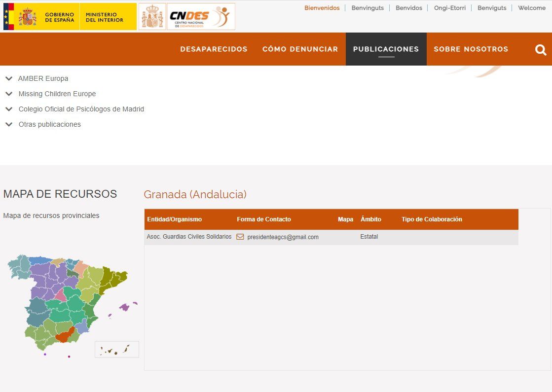Click the Gobierno de España logo
The width and height of the screenshot is (552, 392).
[x=41, y=17]
